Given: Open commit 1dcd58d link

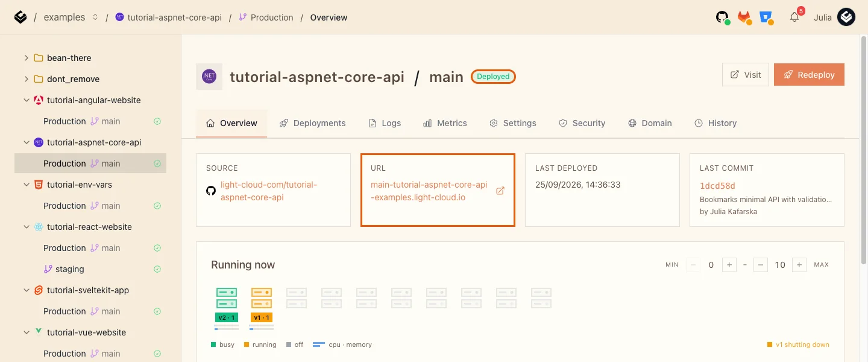Looking at the screenshot, I should point(717,186).
